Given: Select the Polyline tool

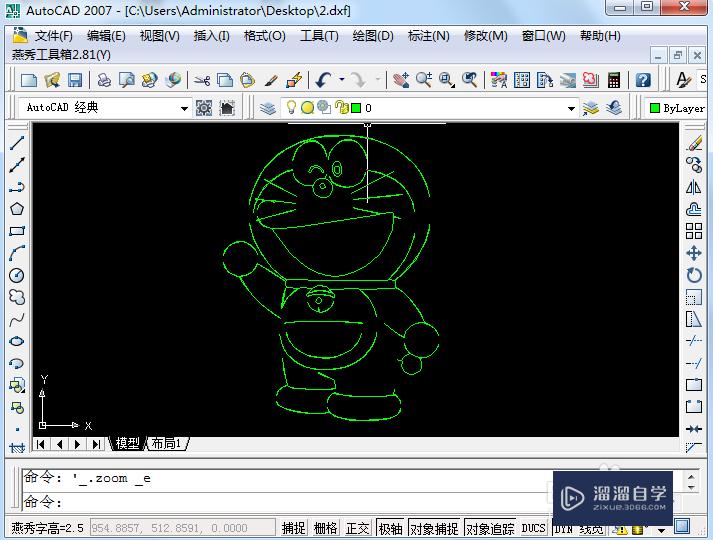Looking at the screenshot, I should pyautogui.click(x=17, y=187).
